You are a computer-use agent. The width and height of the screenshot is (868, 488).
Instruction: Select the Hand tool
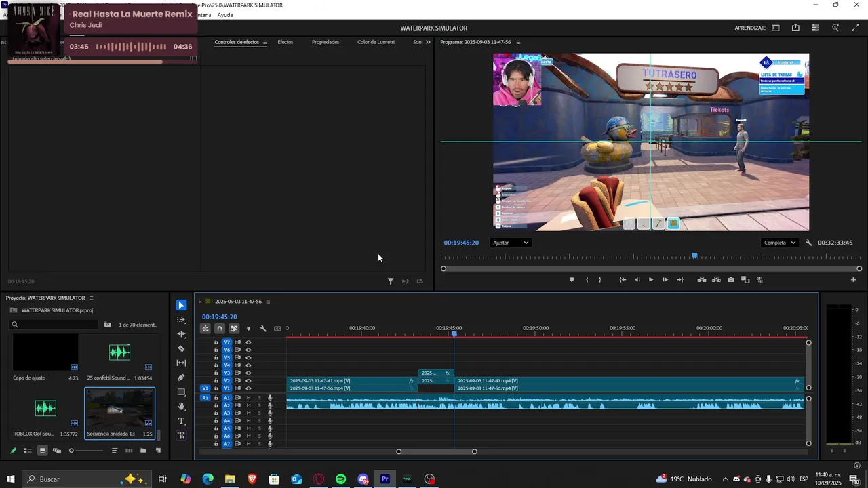(x=181, y=407)
